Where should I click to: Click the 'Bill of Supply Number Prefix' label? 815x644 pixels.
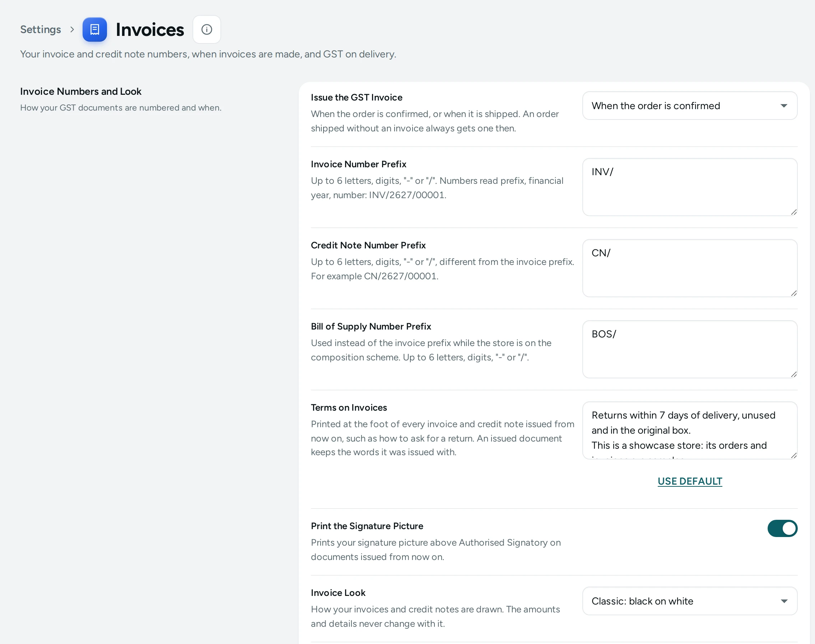371,326
